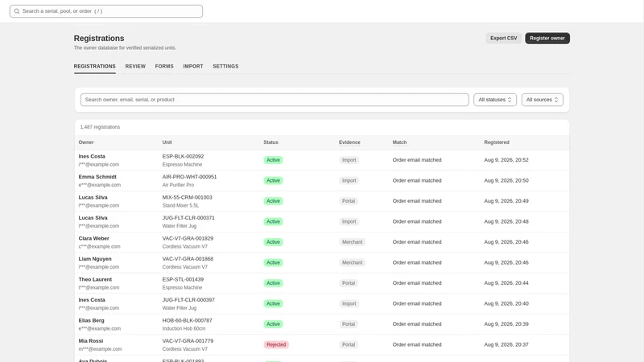This screenshot has height=362, width=644.
Task: Click the timestamp Aug 9, 2026, 20:44
Action: coord(506,283)
